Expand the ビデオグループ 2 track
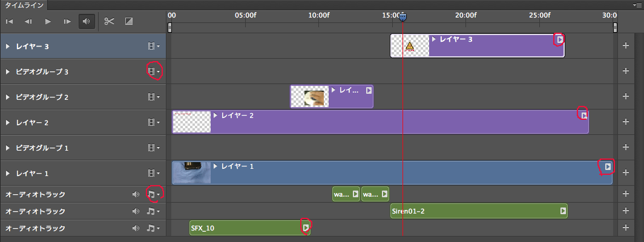Screen dimensions: 644x242 coord(8,97)
